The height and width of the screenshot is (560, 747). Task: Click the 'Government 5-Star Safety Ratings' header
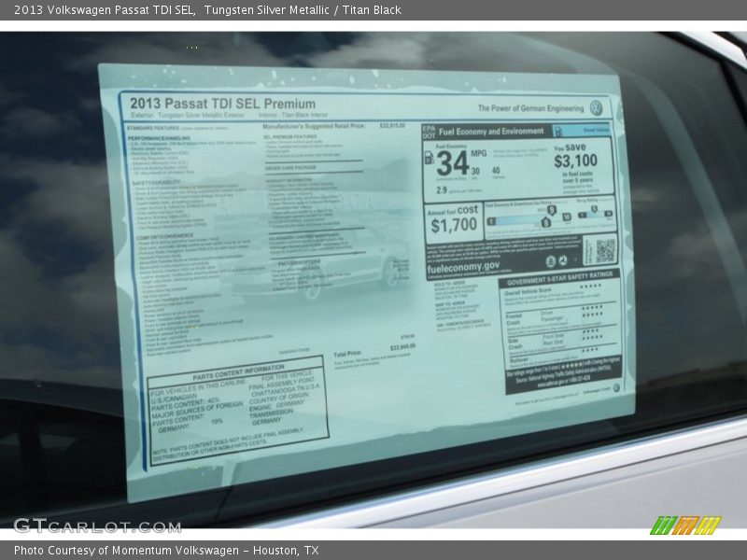click(x=559, y=277)
